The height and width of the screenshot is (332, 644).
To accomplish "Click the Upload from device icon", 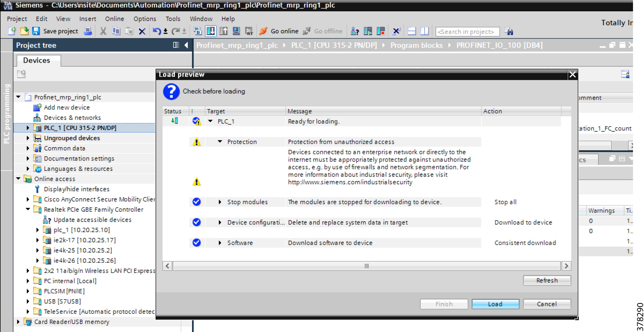I will point(223,31).
